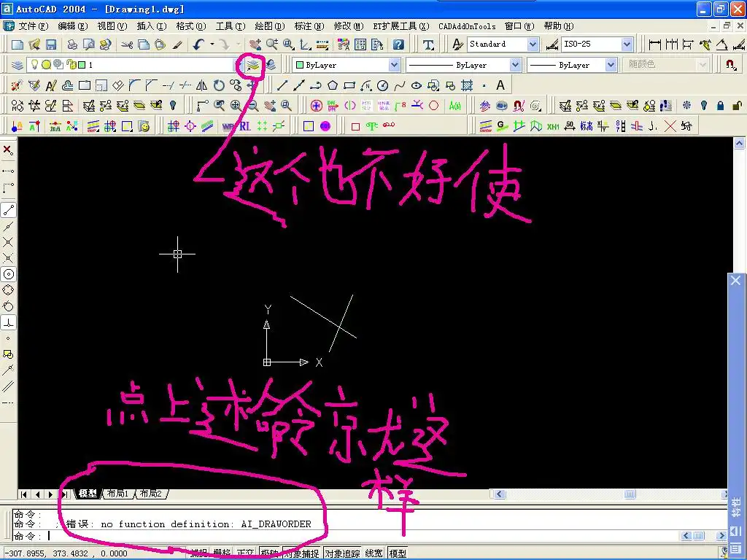
Task: Toggle 栅格 grid display in status bar
Action: [222, 553]
